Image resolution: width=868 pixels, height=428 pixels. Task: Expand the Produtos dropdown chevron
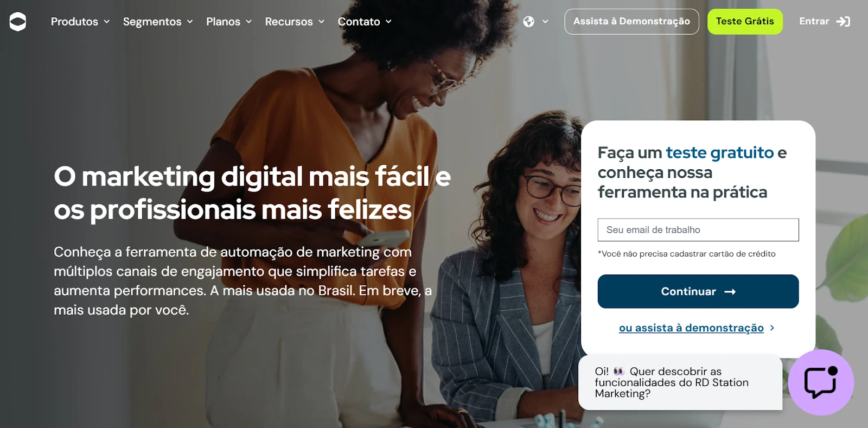107,22
